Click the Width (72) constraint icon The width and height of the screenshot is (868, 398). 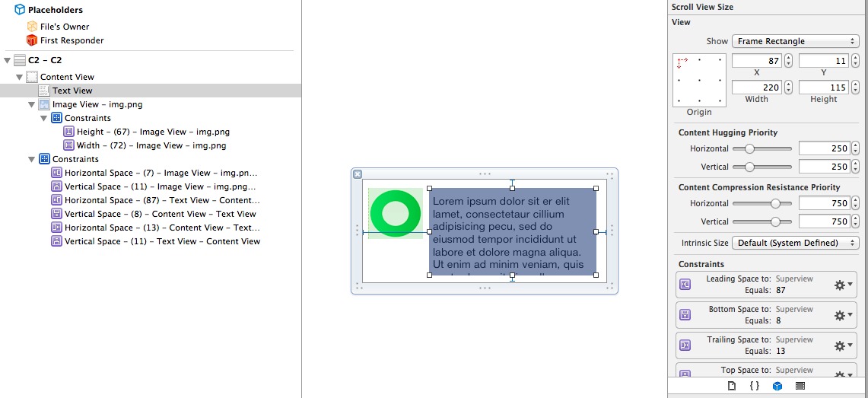[68, 145]
